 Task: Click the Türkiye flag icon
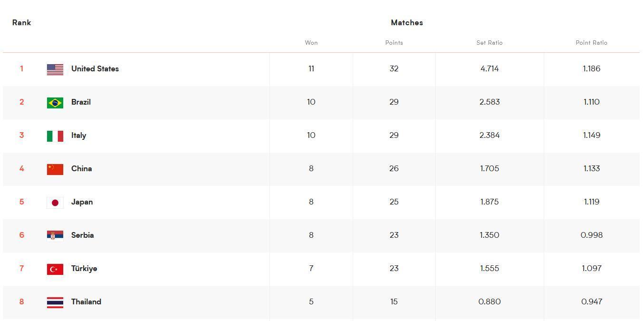[55, 269]
